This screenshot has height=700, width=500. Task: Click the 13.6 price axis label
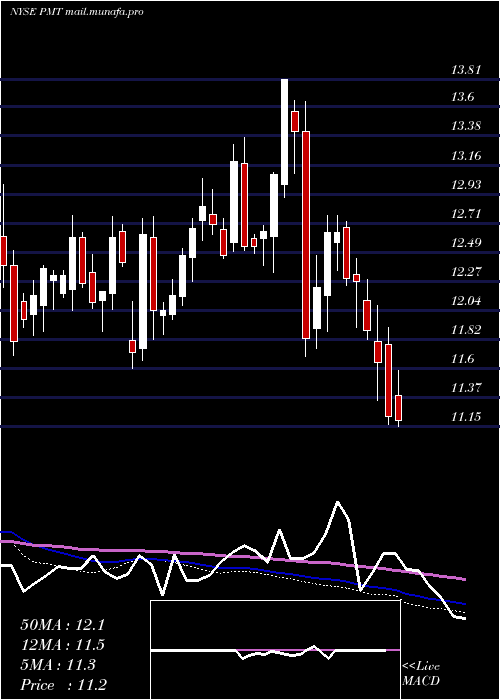pos(462,97)
